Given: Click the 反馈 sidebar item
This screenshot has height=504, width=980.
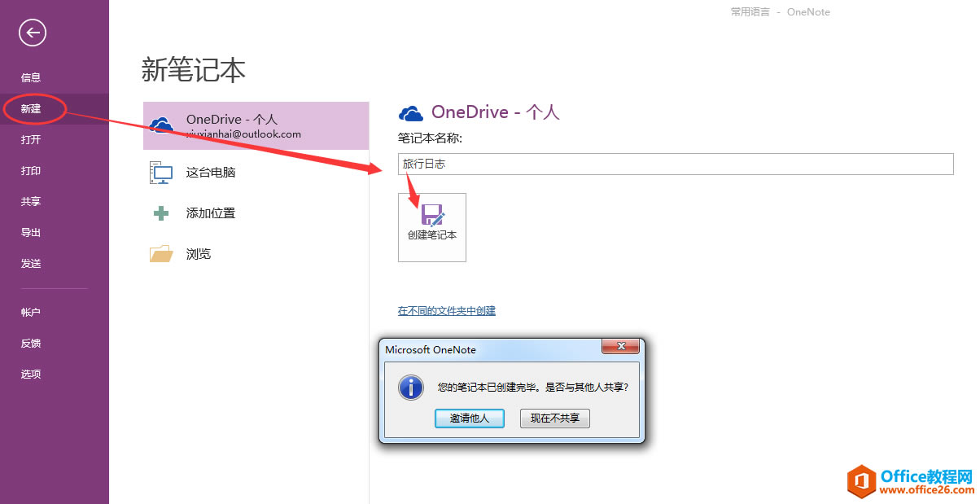Looking at the screenshot, I should (30, 343).
